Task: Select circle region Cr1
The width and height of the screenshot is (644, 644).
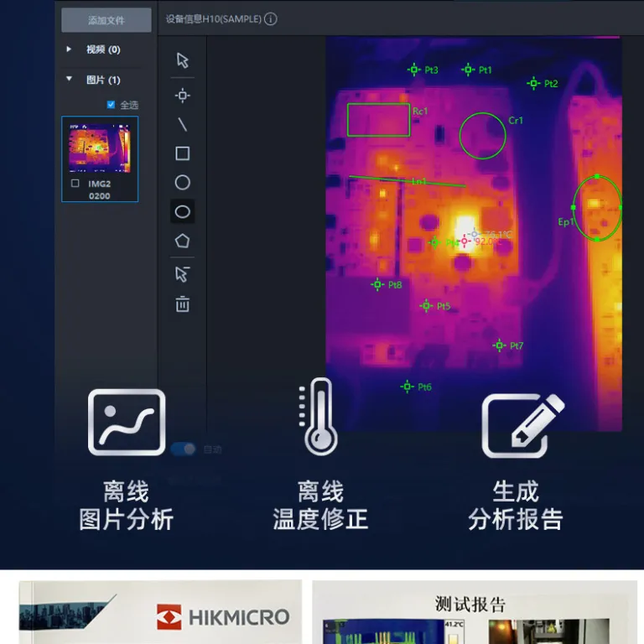Action: pyautogui.click(x=482, y=136)
